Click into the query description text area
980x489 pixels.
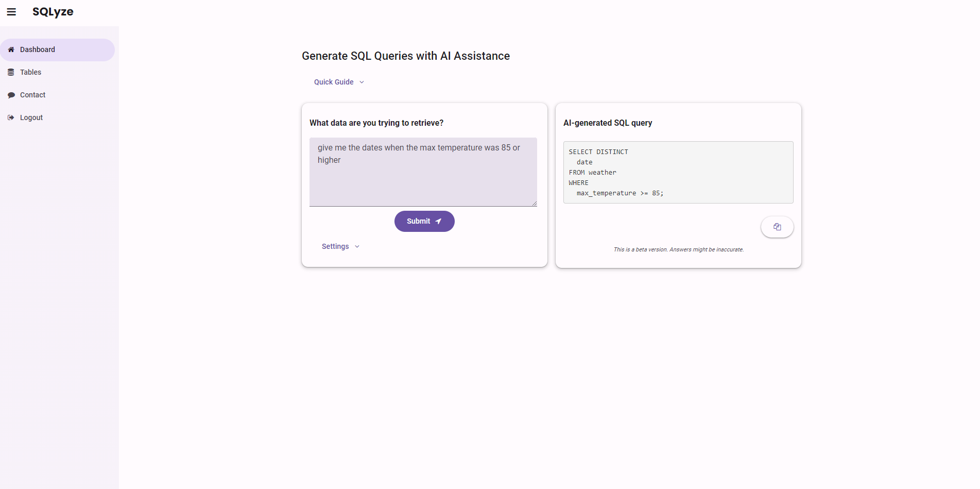tap(423, 172)
